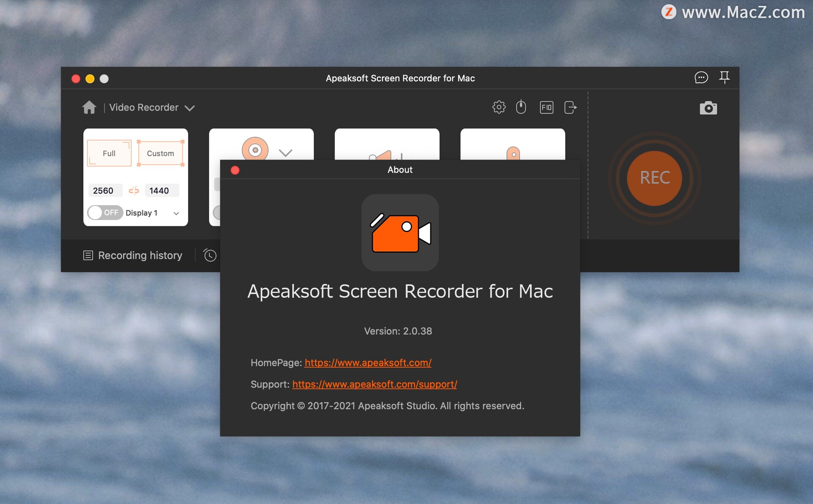813x504 pixels.
Task: Click the webcam icon in second card
Action: pos(255,149)
